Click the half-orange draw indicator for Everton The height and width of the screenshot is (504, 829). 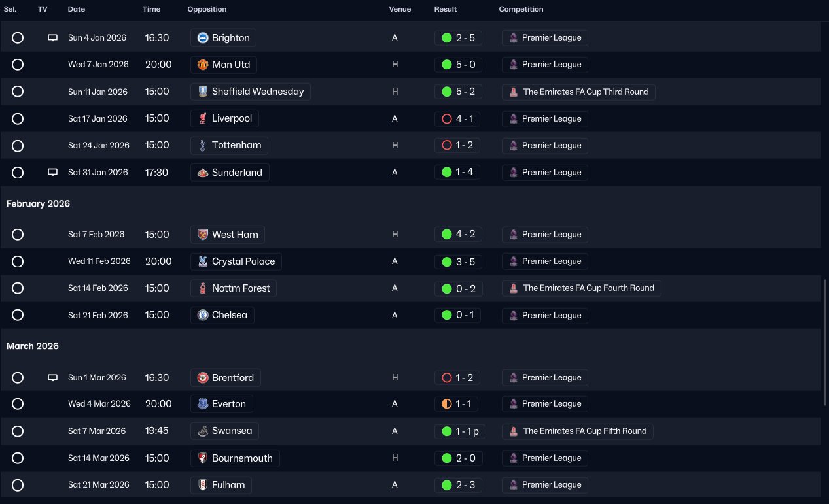coord(447,404)
